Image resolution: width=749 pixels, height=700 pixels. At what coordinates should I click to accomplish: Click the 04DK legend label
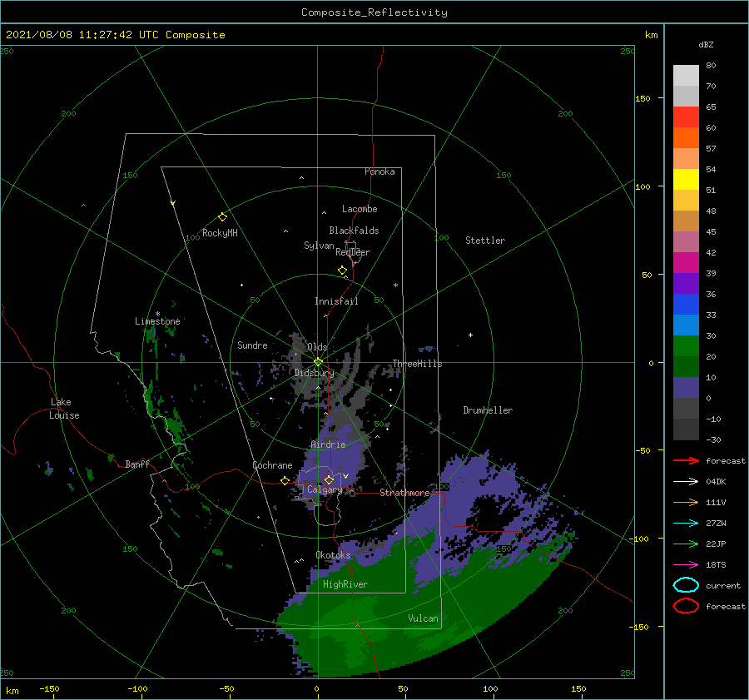pos(716,482)
